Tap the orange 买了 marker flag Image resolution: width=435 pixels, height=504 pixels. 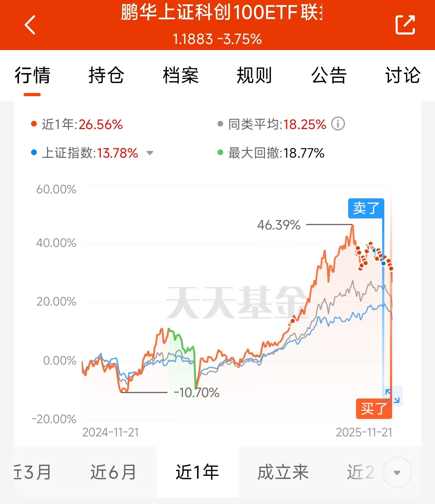374,409
